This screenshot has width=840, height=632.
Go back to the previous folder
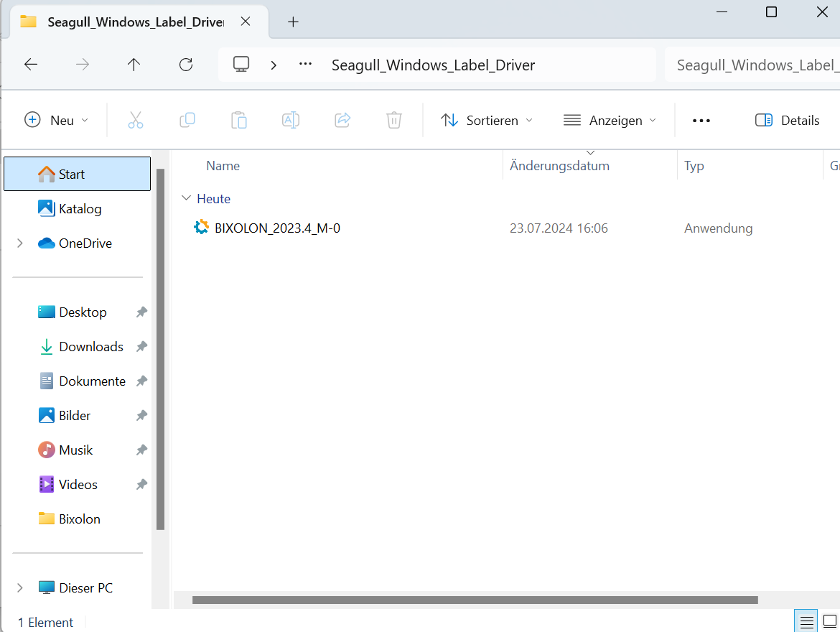tap(31, 65)
